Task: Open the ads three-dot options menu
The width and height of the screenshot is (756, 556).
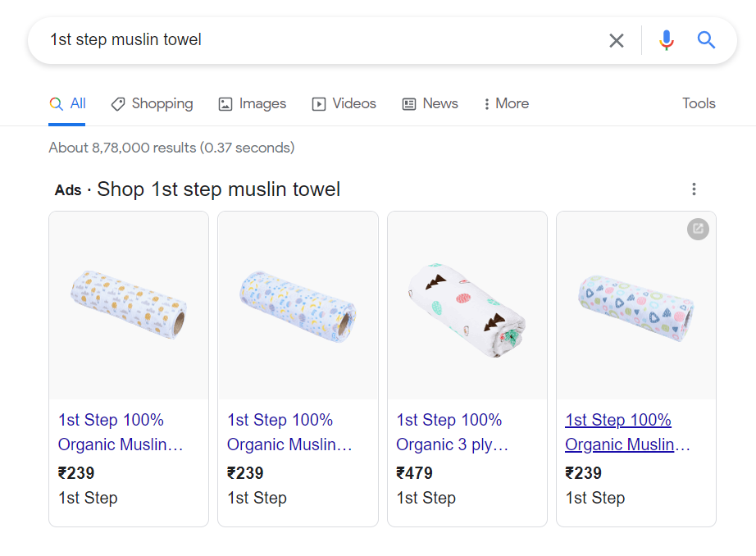Action: tap(694, 189)
